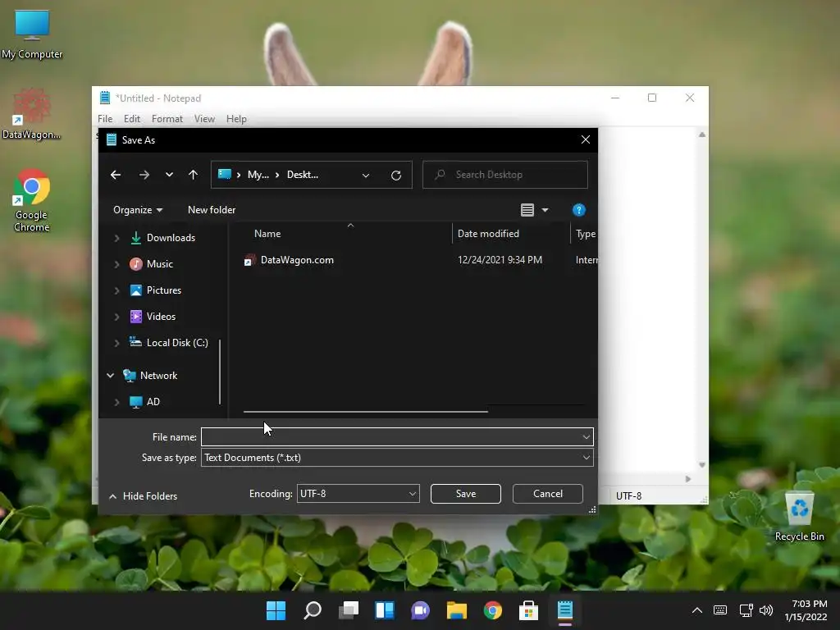Open the view options dropdown arrow
Screen dimensions: 840x630
coord(545,210)
